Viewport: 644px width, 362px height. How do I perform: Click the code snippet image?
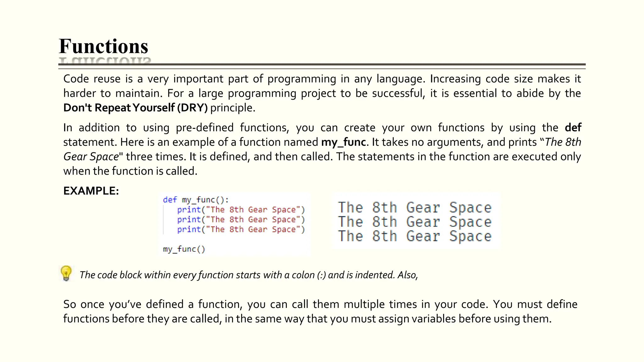tap(234, 224)
